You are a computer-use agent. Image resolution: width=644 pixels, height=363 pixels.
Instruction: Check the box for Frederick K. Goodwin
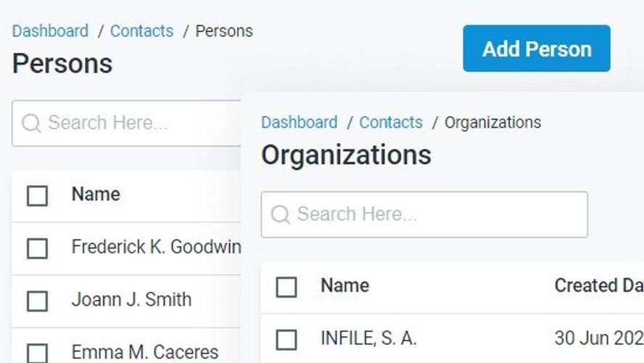(x=38, y=248)
